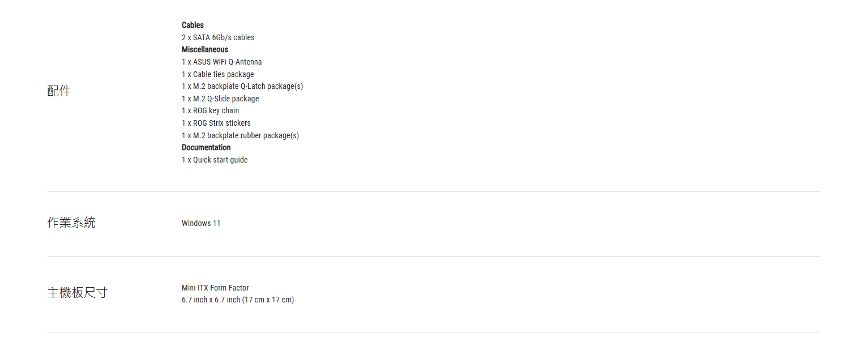Viewport: 868px width, 350px height.
Task: Click the 配件 section label
Action: [59, 91]
